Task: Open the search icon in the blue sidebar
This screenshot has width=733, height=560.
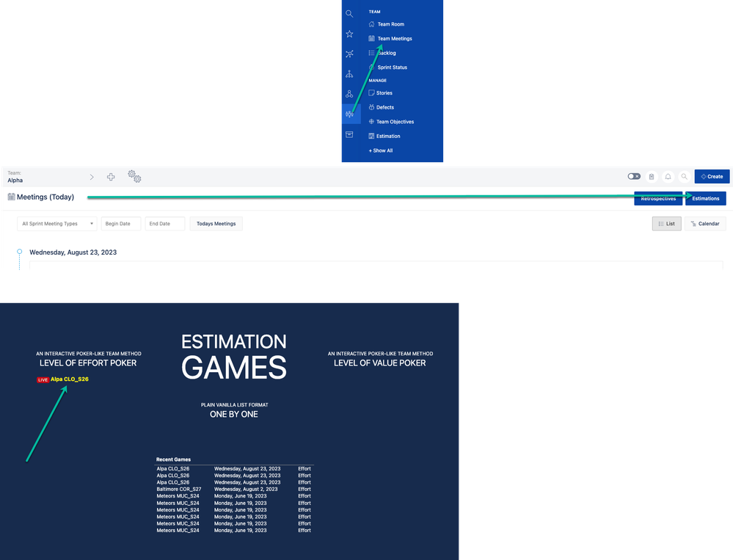Action: click(349, 13)
